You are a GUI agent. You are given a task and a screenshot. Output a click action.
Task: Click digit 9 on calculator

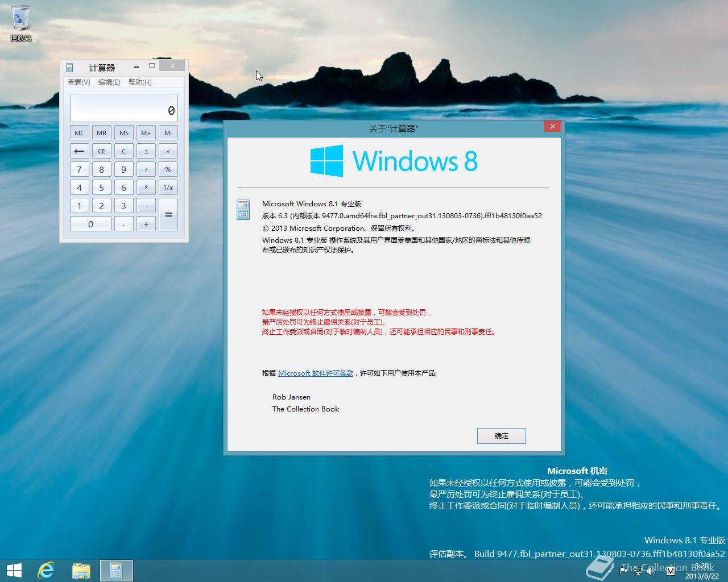(x=123, y=169)
